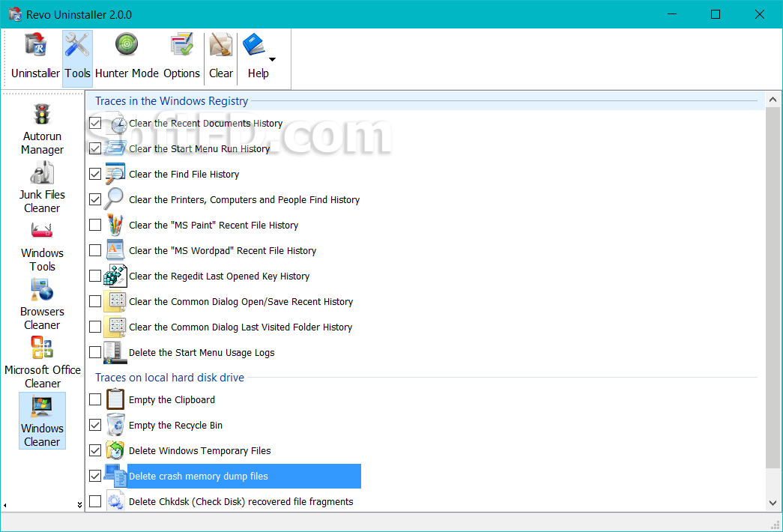The width and height of the screenshot is (783, 532).
Task: Click the Regedit cubes icon
Action: click(x=115, y=276)
